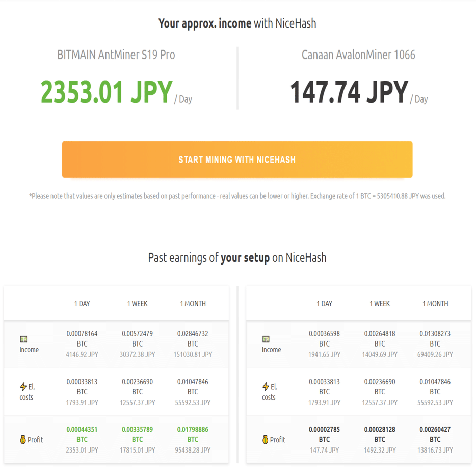Select the 1 MONTH column header in AvalonMiner table

(435, 303)
